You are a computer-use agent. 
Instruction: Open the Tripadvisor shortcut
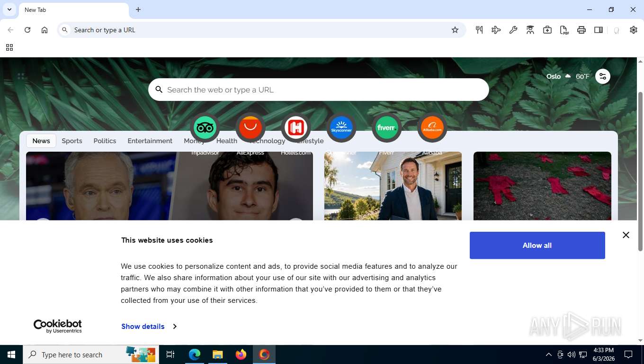[x=205, y=127]
